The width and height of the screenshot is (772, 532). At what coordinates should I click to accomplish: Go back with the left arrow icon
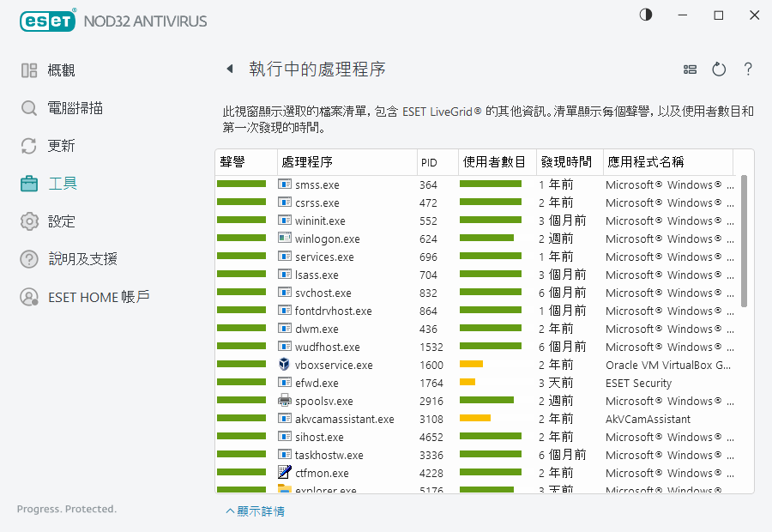click(229, 69)
